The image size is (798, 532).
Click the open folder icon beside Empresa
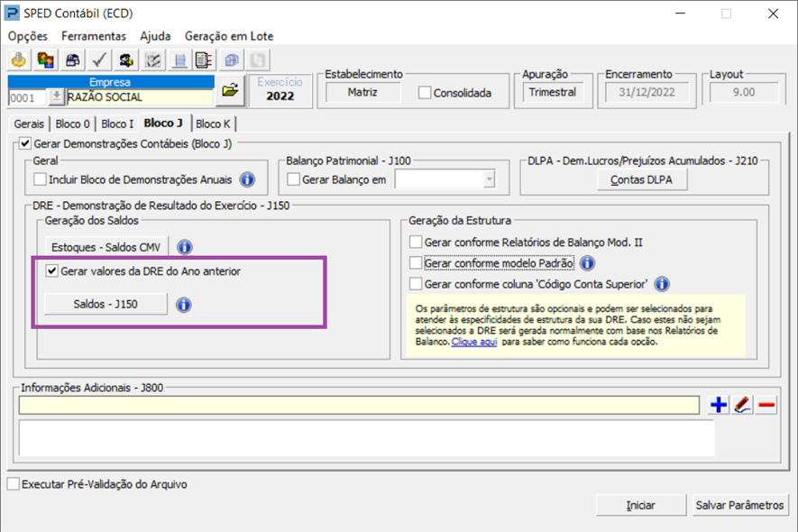[230, 90]
